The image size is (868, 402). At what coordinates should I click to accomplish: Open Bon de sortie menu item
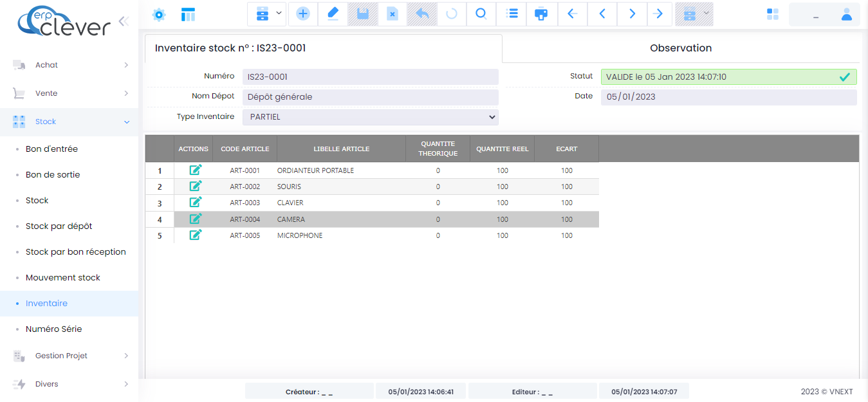pos(53,174)
